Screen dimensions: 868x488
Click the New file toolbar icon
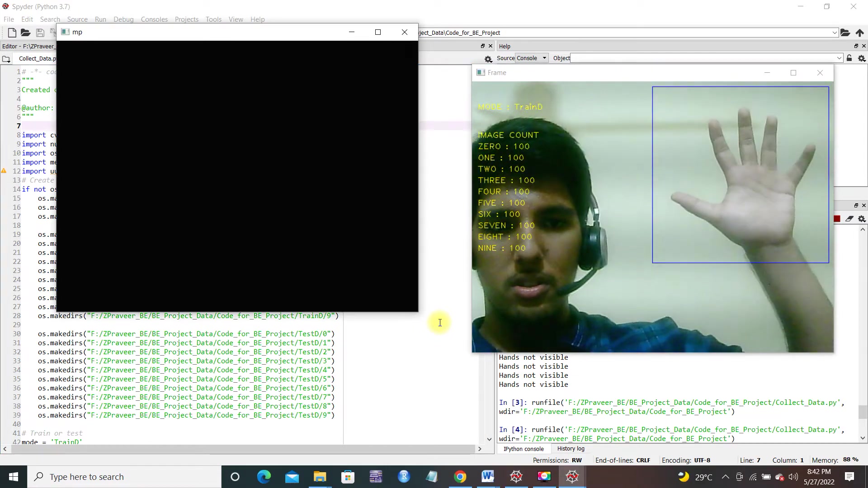coord(12,33)
